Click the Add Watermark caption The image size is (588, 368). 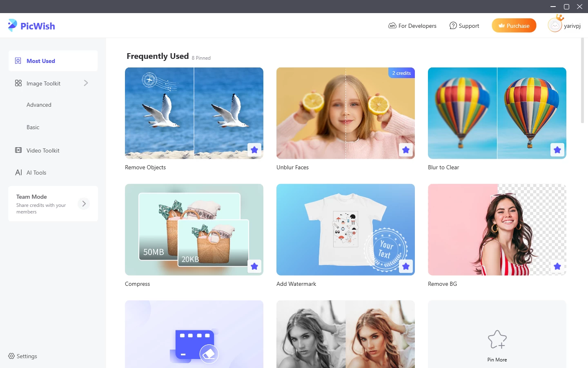point(296,284)
